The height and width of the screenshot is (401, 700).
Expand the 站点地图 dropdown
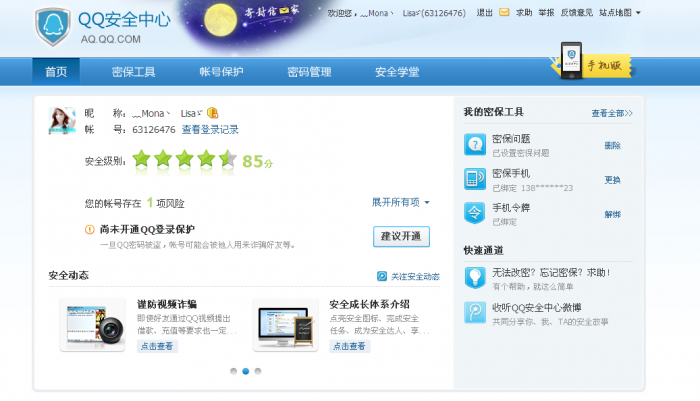pos(620,13)
